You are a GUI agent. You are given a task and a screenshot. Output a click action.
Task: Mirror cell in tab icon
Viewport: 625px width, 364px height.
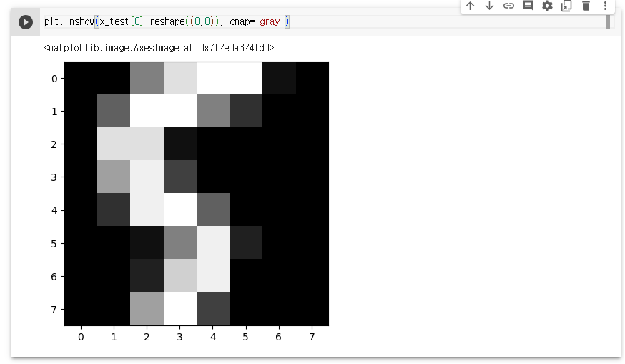(x=566, y=6)
